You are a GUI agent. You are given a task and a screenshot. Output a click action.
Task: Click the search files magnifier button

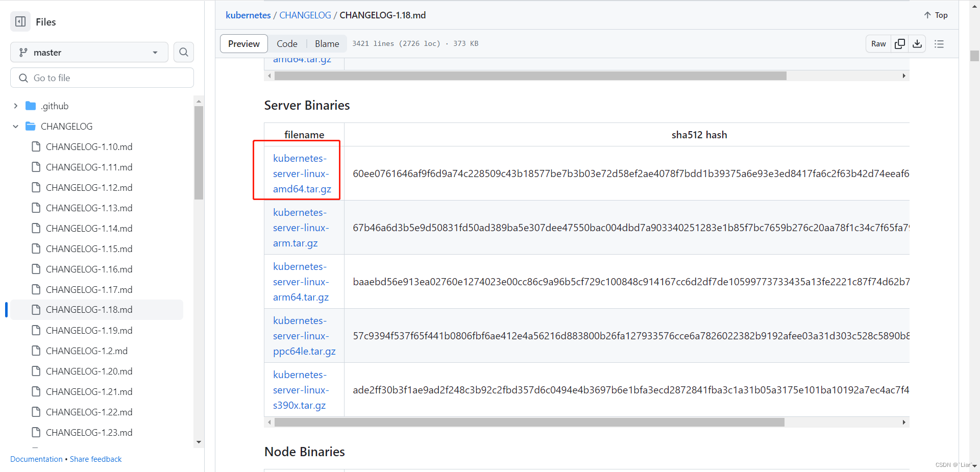coord(184,52)
